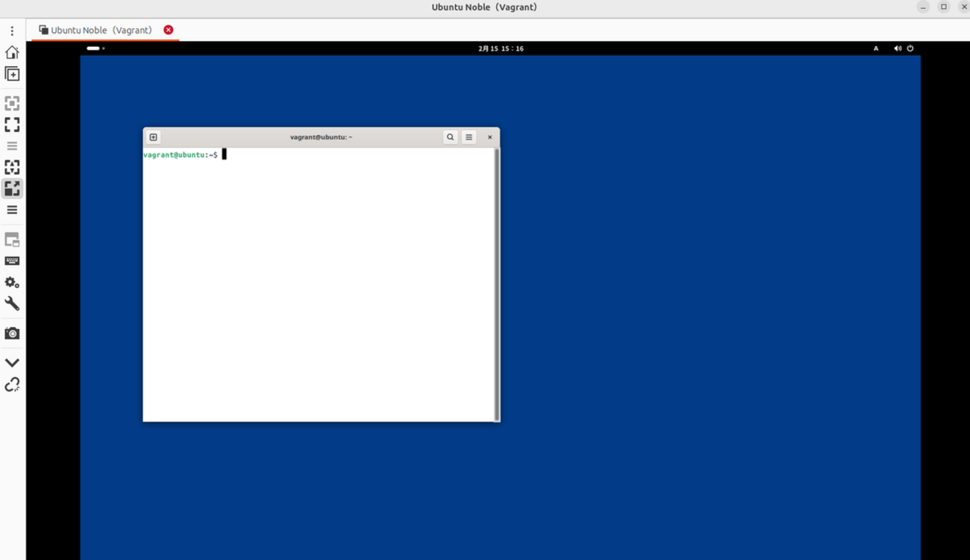Click the date and time in the guest topbar
The image size is (970, 560).
pos(501,48)
